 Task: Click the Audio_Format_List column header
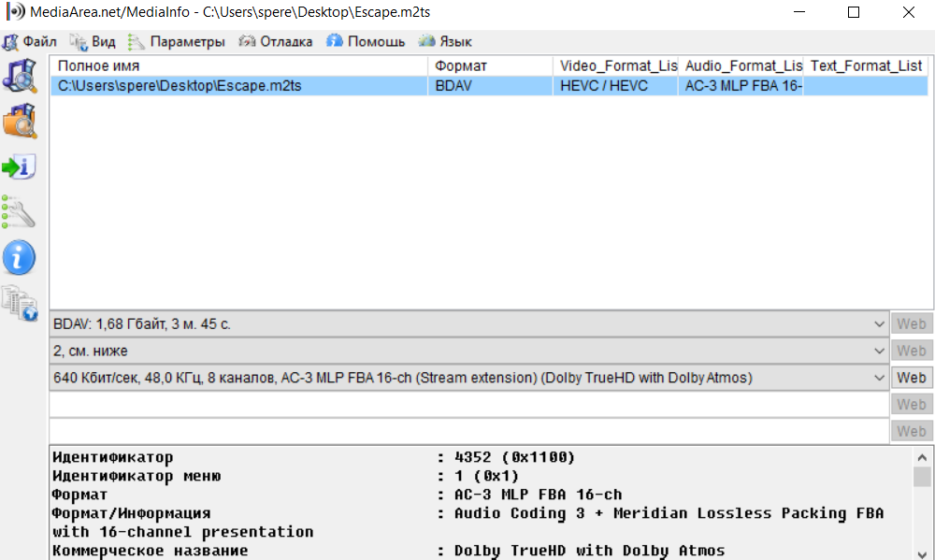tap(742, 66)
